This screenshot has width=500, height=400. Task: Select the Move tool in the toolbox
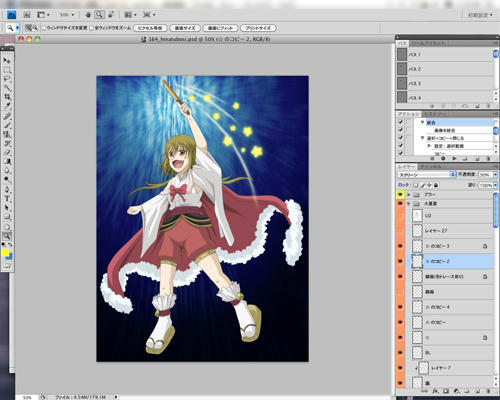tap(7, 60)
